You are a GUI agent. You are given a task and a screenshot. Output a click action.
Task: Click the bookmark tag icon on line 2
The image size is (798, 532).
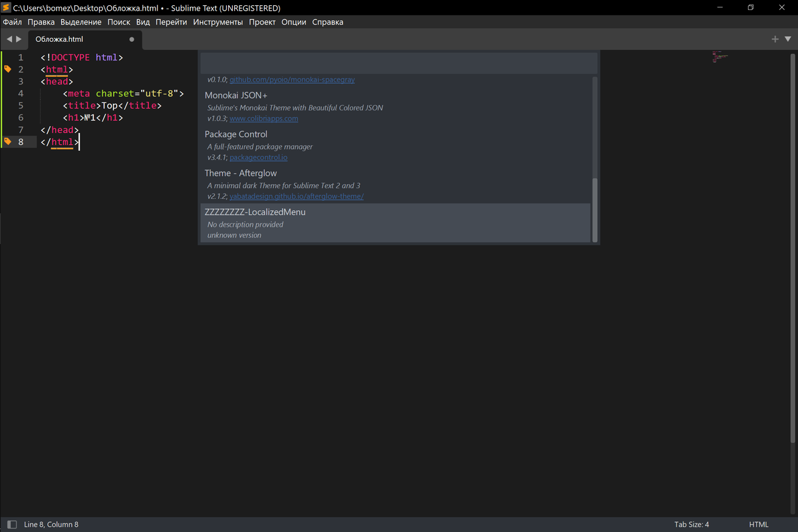click(x=7, y=69)
